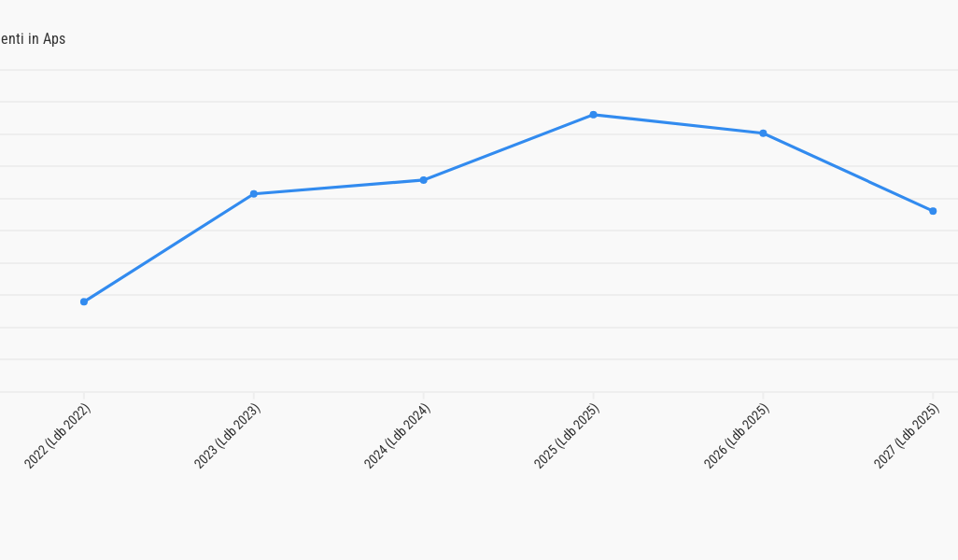This screenshot has width=958, height=560.
Task: Click the '2024 (Ldb 2024)' axis label
Action: pyautogui.click(x=398, y=436)
